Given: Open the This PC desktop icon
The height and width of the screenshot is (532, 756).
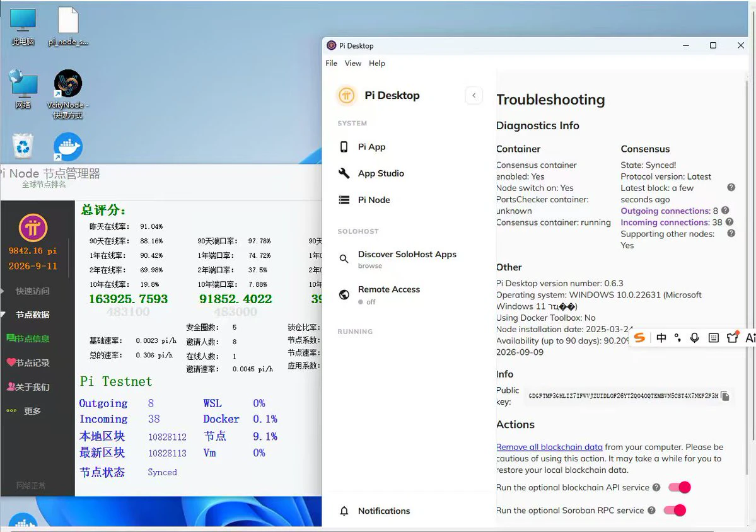Looking at the screenshot, I should [23, 26].
